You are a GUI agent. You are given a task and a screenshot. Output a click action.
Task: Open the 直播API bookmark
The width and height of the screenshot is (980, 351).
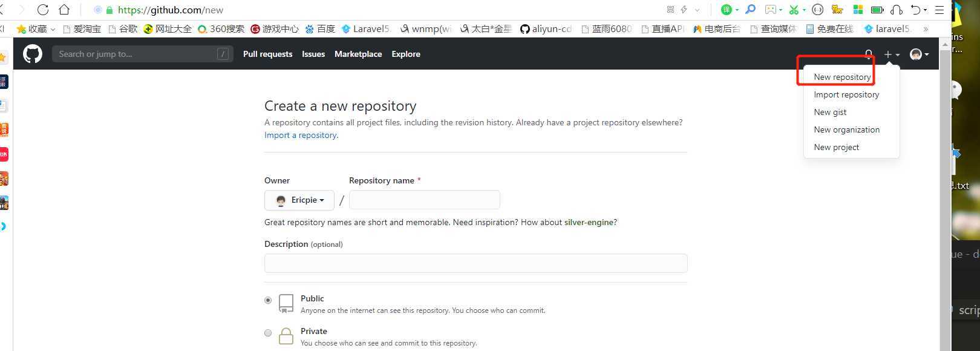[x=663, y=29]
